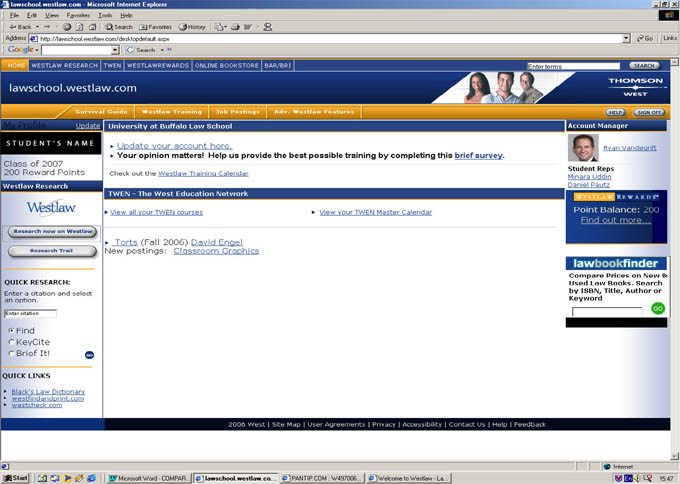The width and height of the screenshot is (680, 484).
Task: Click the blue GO button in Quick Research
Action: point(89,355)
